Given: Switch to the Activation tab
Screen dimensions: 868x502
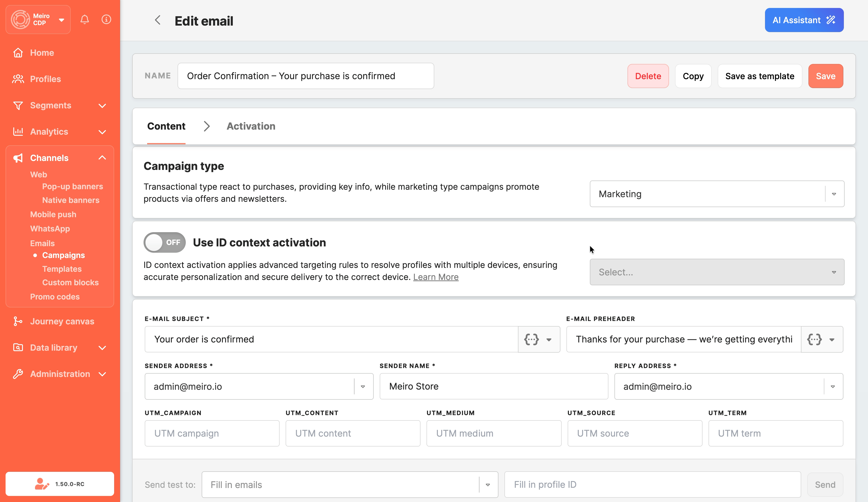Looking at the screenshot, I should pos(251,126).
